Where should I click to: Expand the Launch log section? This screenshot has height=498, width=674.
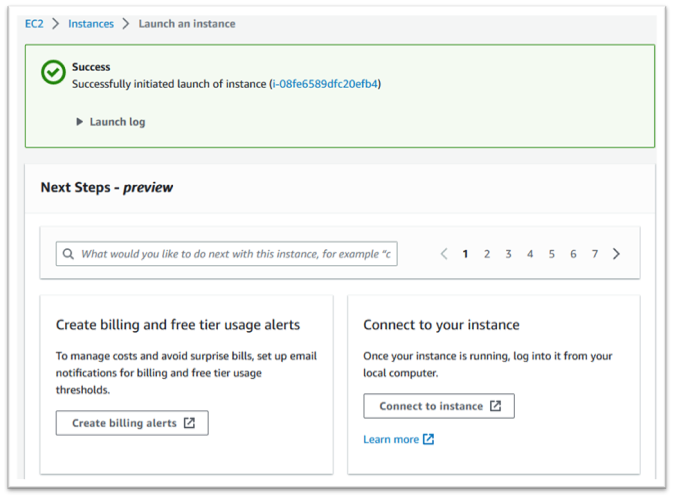point(110,122)
